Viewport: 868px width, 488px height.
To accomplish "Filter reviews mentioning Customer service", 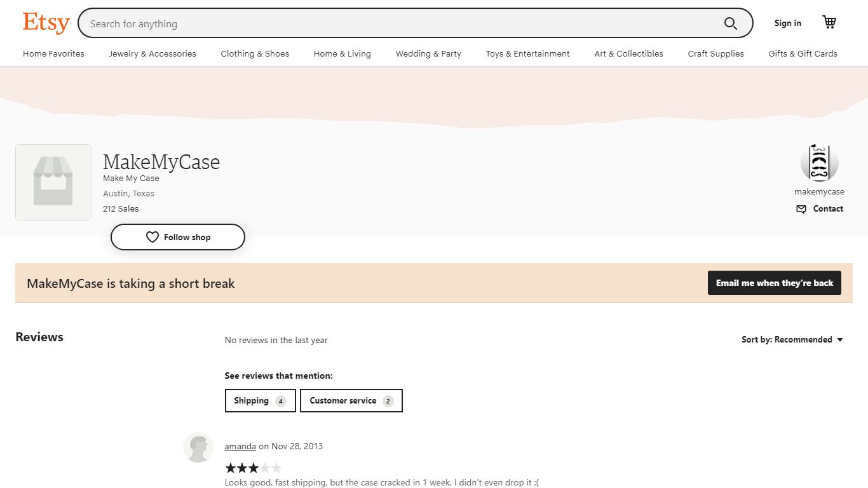I will point(351,400).
